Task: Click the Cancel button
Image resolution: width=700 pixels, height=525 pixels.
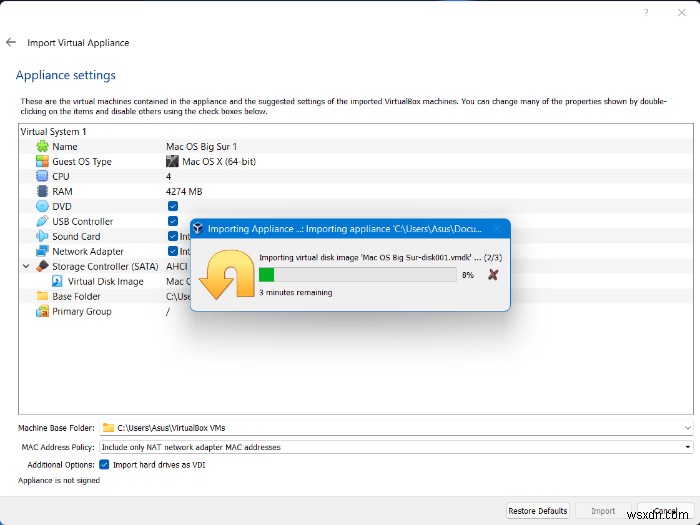Action: click(x=665, y=511)
